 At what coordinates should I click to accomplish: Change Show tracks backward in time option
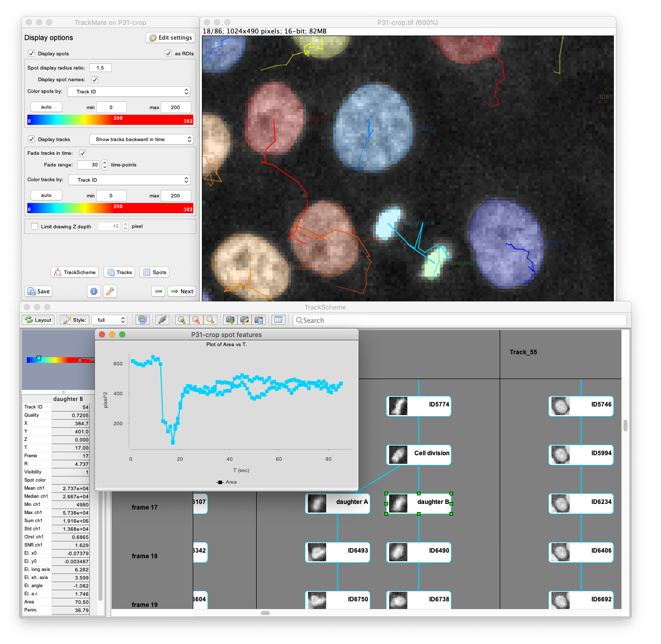[x=141, y=139]
